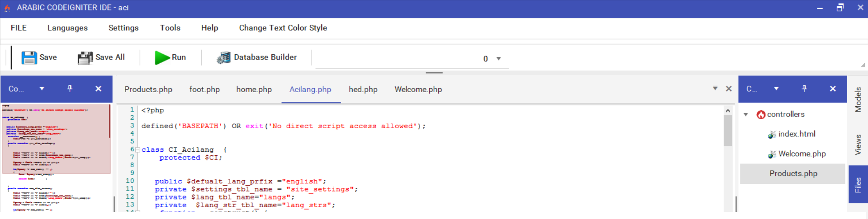Close the left code map panel

98,89
